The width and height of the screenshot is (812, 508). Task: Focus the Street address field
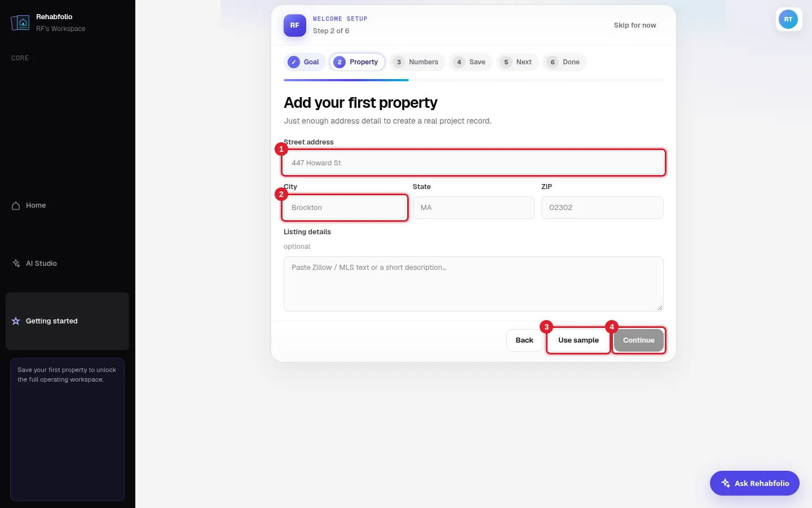coord(474,163)
